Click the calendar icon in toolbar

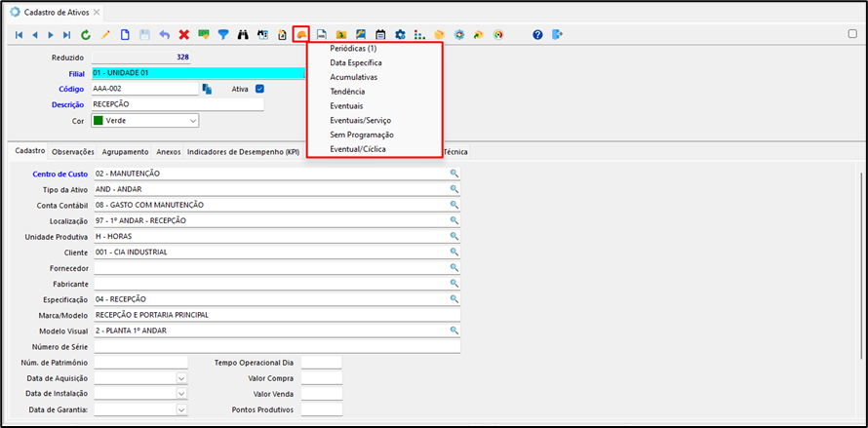[x=380, y=34]
